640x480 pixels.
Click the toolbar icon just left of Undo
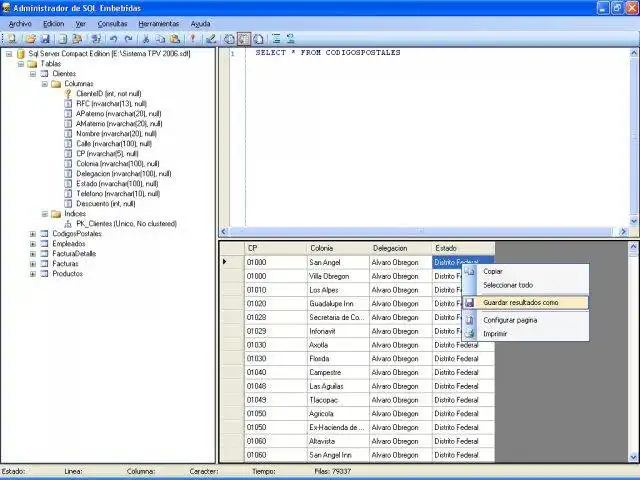click(96, 39)
